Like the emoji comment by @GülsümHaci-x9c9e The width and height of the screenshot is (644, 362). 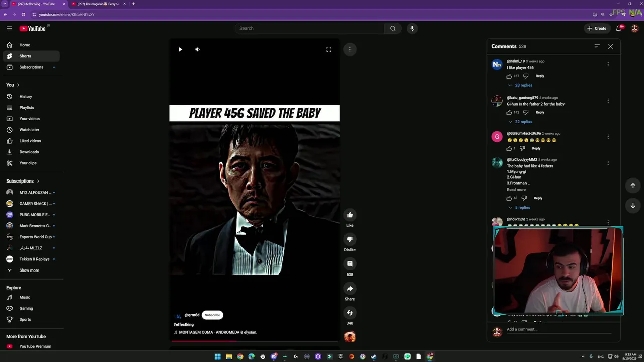tap(509, 149)
